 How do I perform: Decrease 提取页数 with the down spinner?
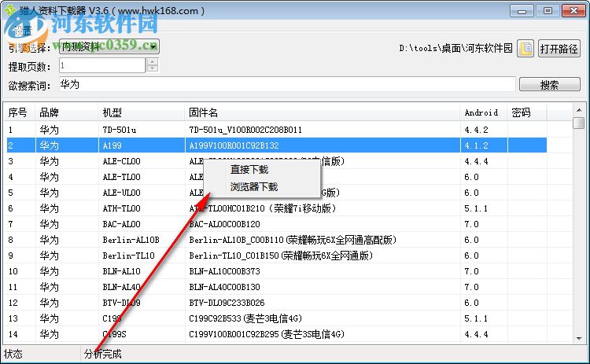tap(153, 68)
